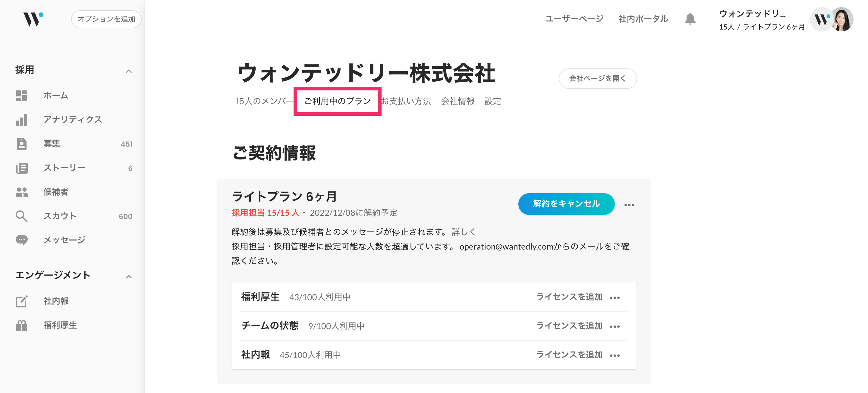Click the 候補者 people icon
868x393 pixels.
(22, 192)
